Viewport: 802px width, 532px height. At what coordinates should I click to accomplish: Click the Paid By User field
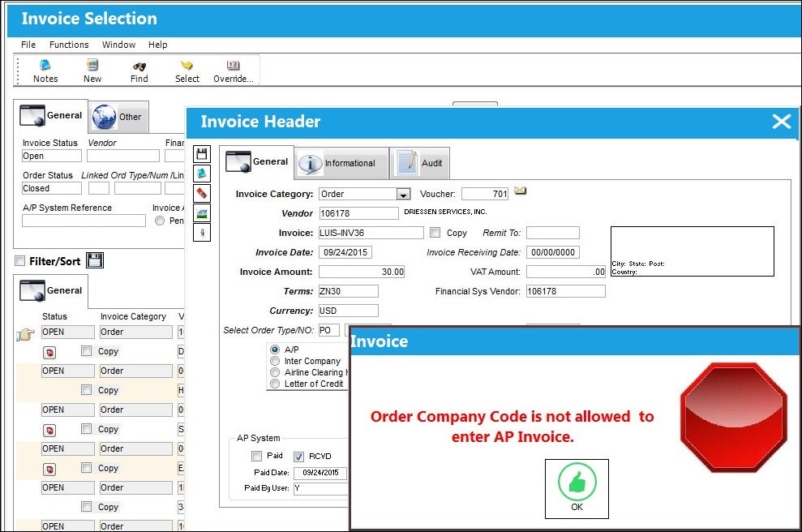click(320, 488)
